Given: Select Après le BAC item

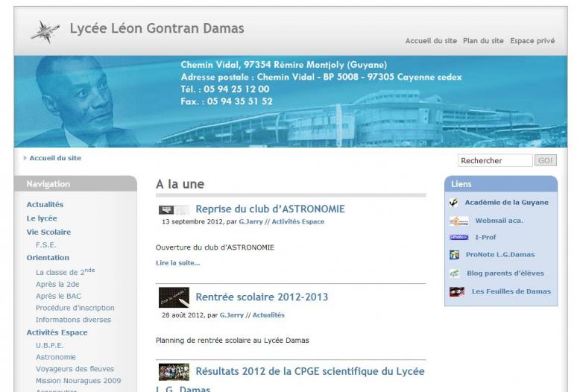Looking at the screenshot, I should point(58,296).
